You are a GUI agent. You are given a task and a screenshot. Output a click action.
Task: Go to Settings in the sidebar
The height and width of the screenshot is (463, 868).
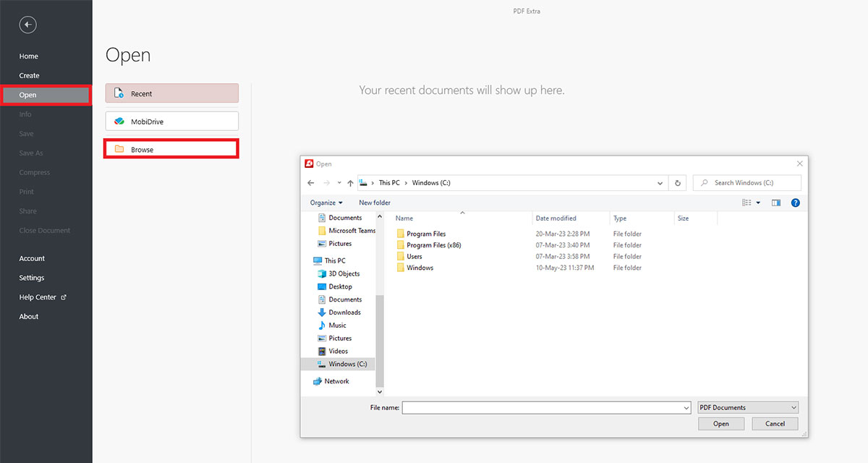click(32, 278)
